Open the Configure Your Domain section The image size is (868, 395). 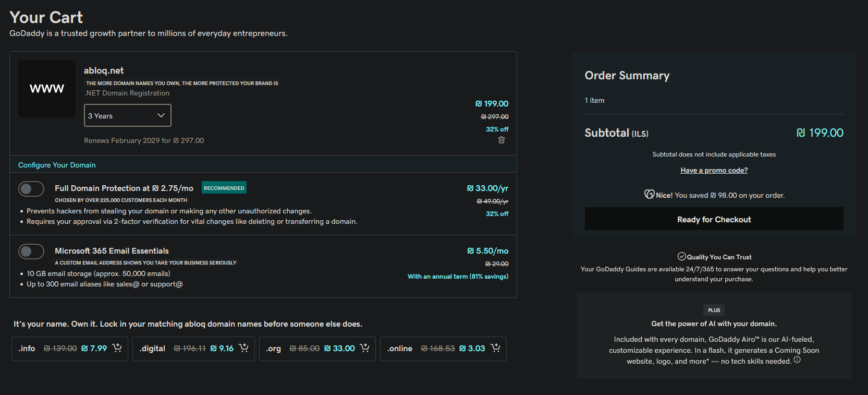pos(57,165)
